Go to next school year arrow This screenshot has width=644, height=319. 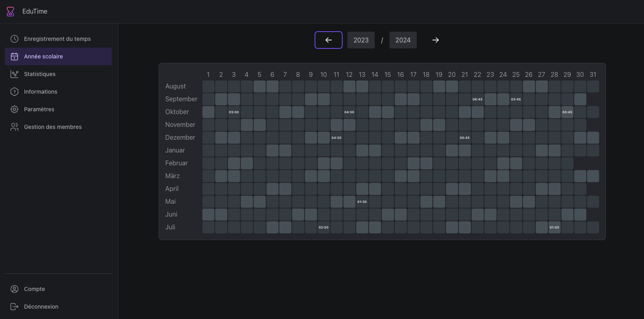click(x=436, y=40)
